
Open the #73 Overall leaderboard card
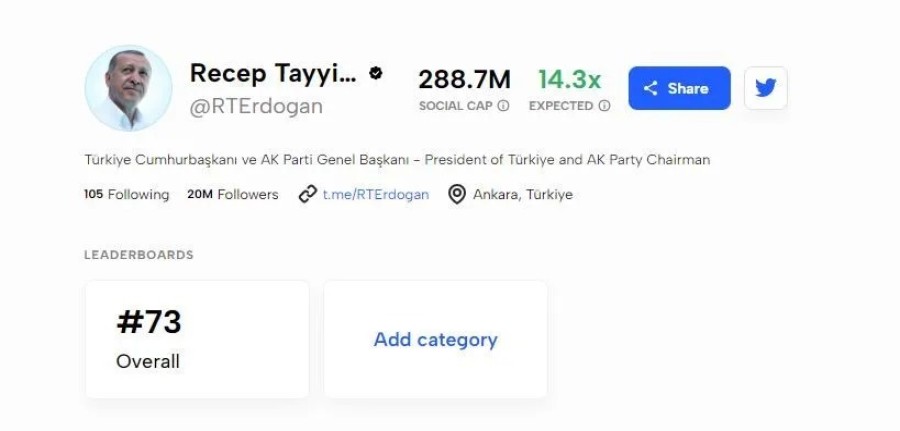tap(197, 340)
